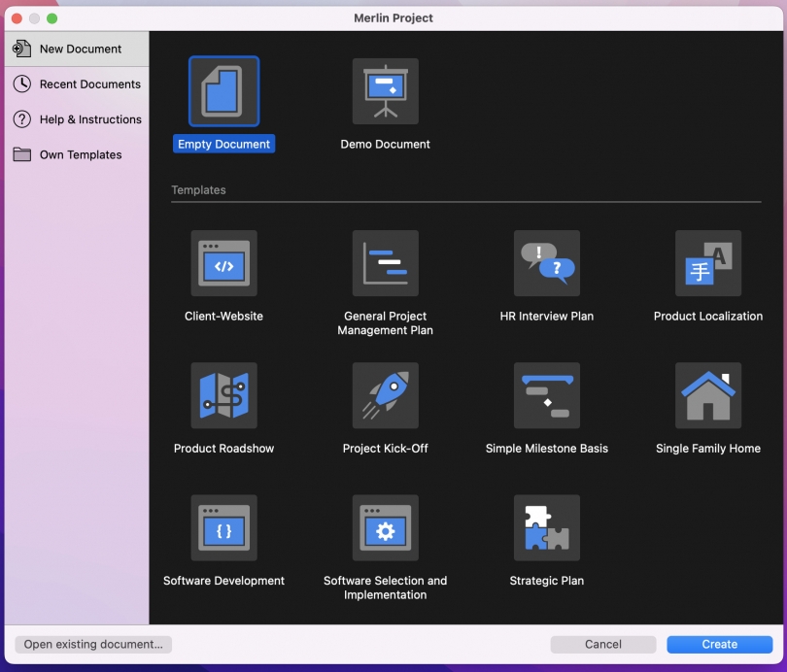Click the Open existing document button

[93, 644]
